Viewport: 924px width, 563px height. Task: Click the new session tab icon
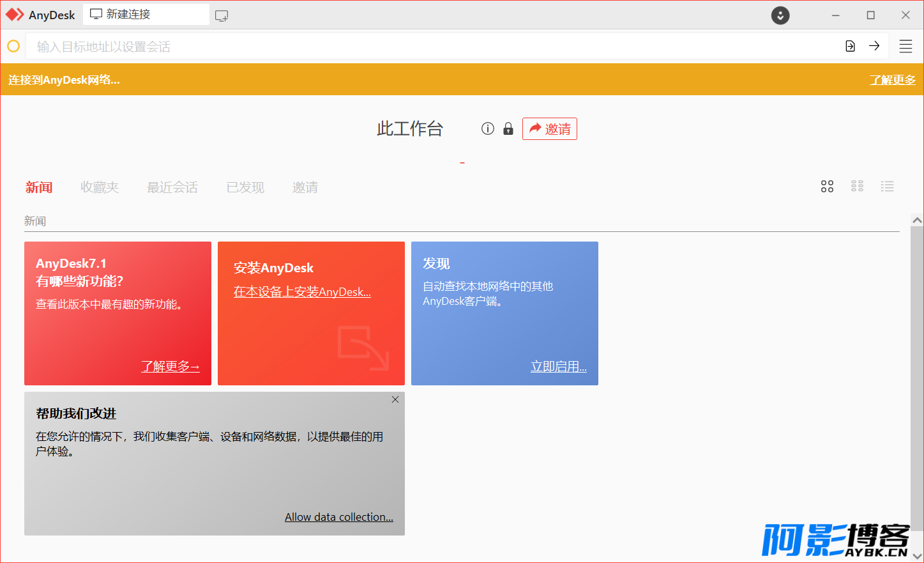[222, 15]
